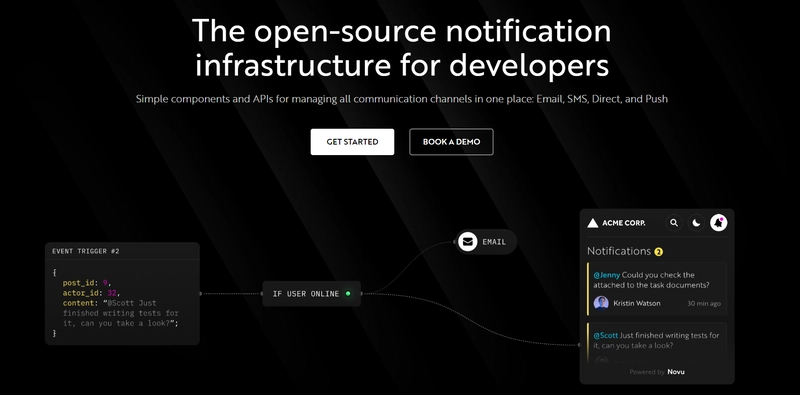Select the EMAIL channel node
This screenshot has width=800, height=395.
tap(486, 241)
